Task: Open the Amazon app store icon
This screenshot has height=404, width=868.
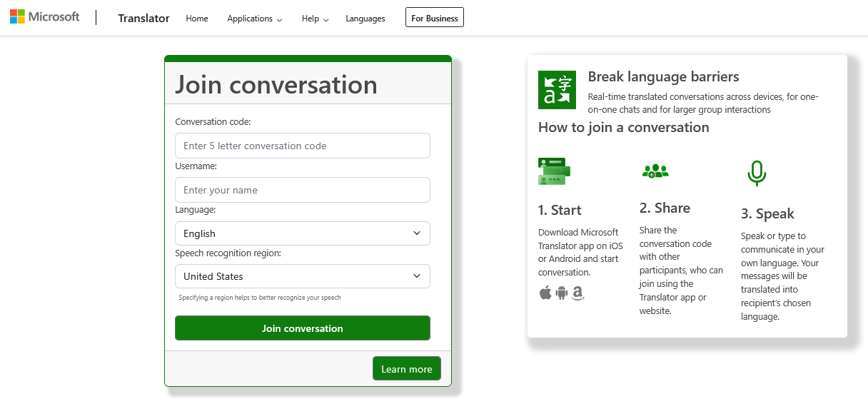Action: pos(578,293)
